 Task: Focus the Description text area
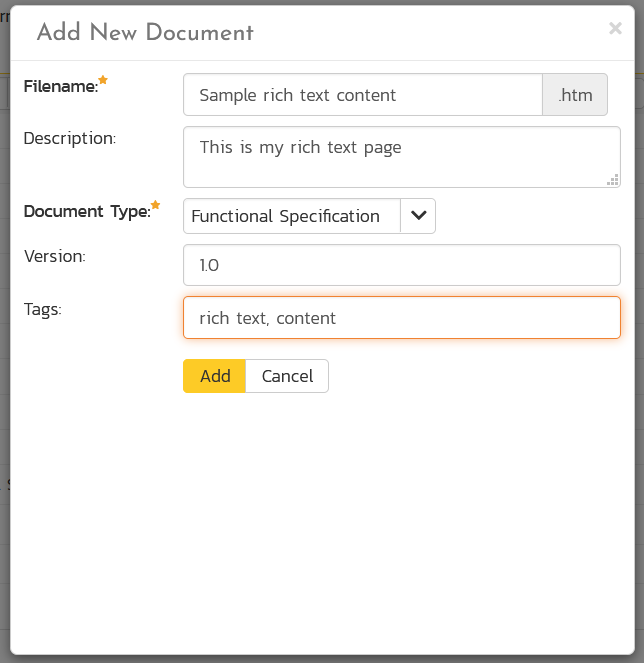[x=400, y=156]
